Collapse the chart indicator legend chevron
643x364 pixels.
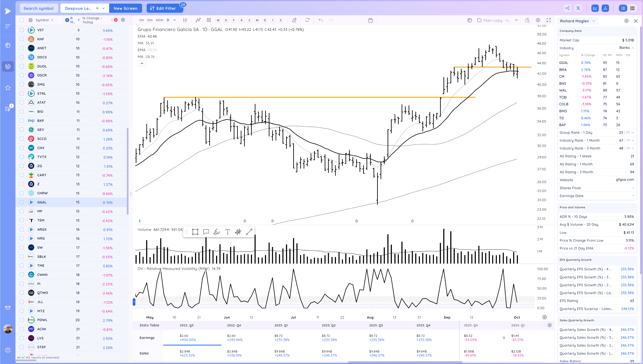point(142,63)
